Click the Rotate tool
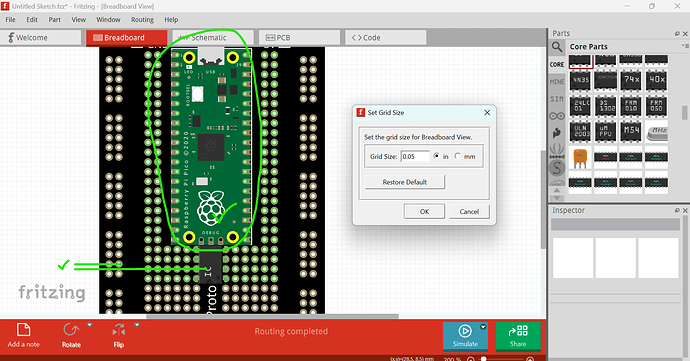The height and width of the screenshot is (361, 690). (71, 335)
